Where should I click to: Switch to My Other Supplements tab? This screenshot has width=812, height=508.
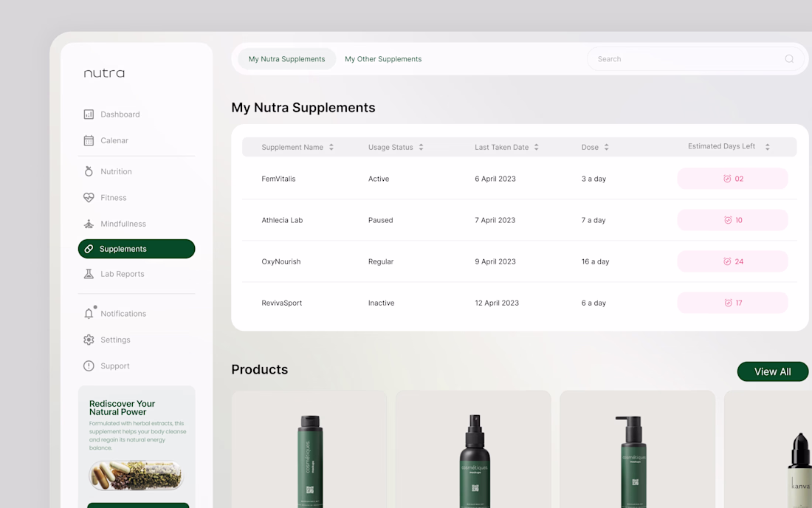[x=383, y=59]
